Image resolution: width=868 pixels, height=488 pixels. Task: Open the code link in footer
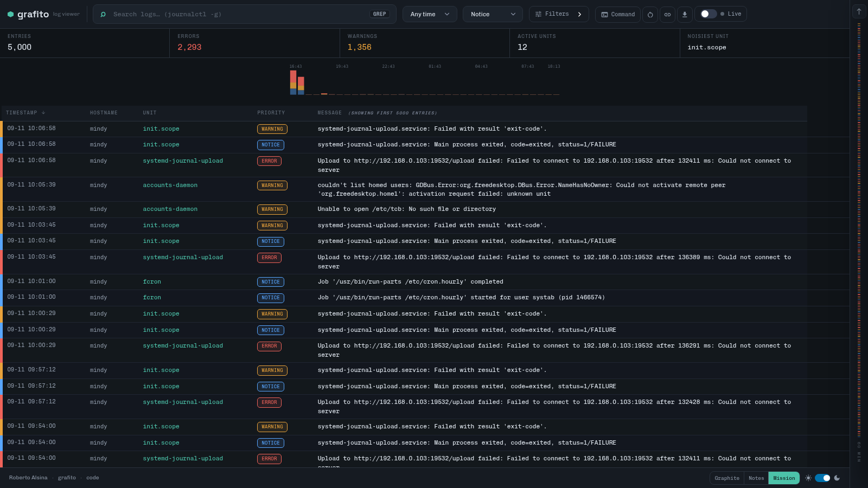coord(93,478)
